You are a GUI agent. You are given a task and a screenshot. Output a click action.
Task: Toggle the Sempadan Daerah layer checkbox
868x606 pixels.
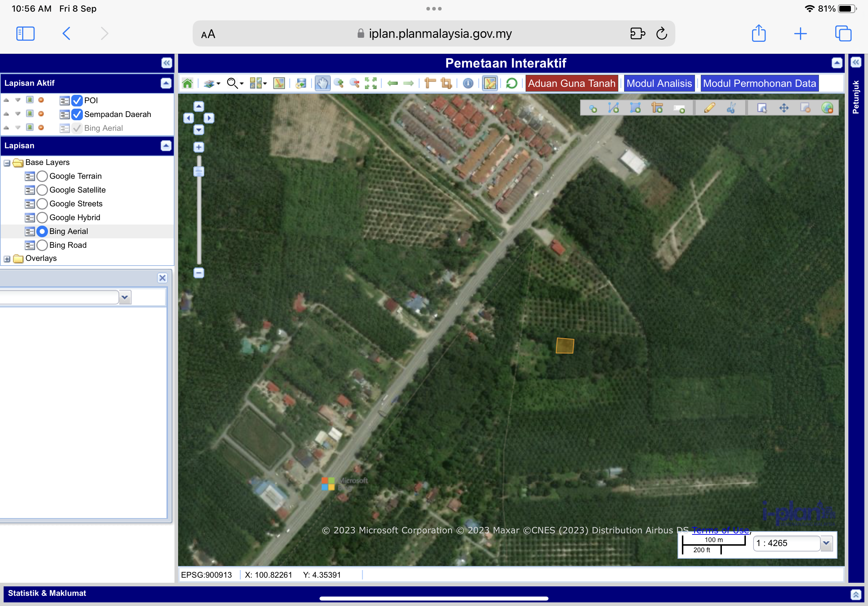pyautogui.click(x=77, y=114)
